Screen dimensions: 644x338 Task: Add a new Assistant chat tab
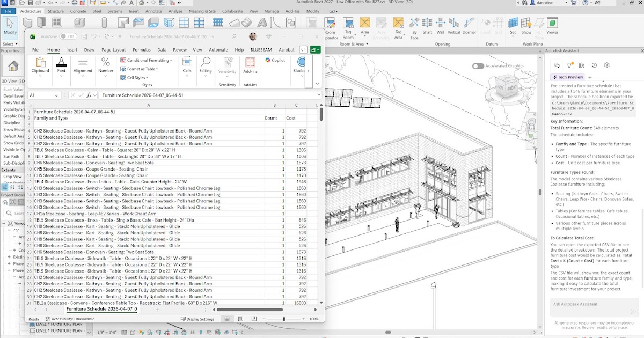pyautogui.click(x=590, y=77)
